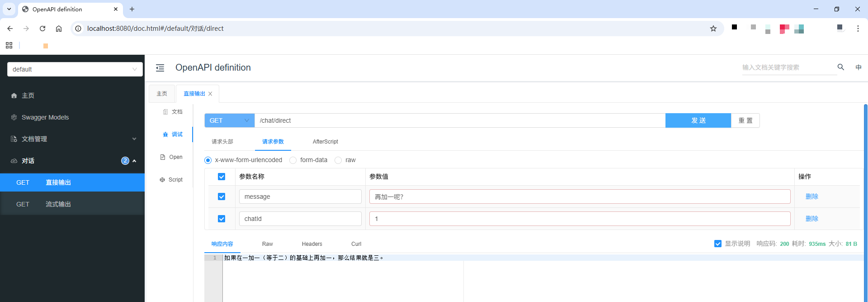The height and width of the screenshot is (302, 868).
Task: Click the 文档管理 icon in sidebar
Action: point(14,139)
